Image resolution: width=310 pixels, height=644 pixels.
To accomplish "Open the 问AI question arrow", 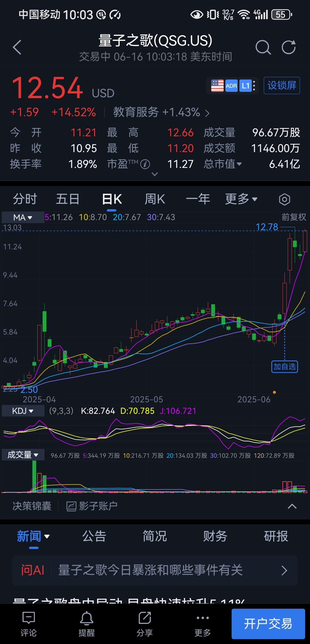I will click(x=284, y=571).
